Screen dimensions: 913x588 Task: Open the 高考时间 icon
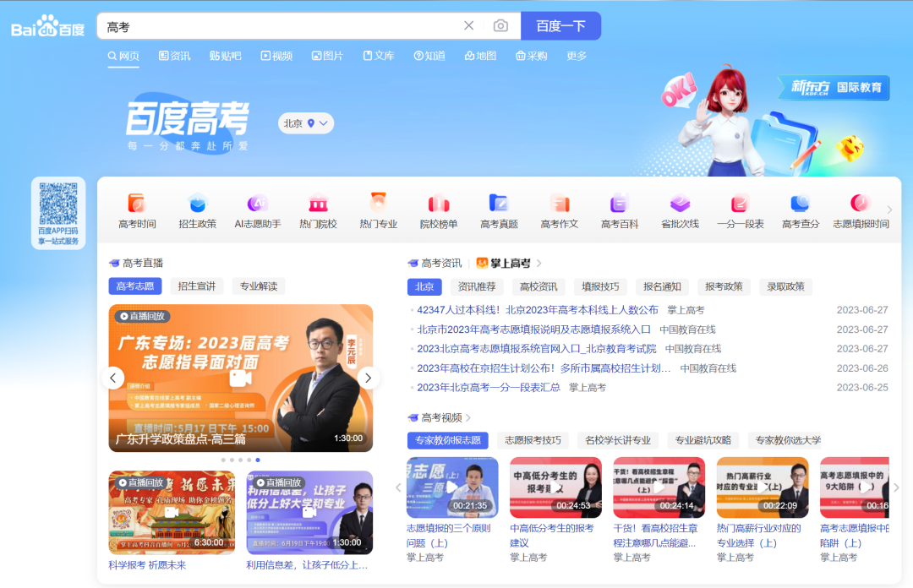click(x=138, y=210)
